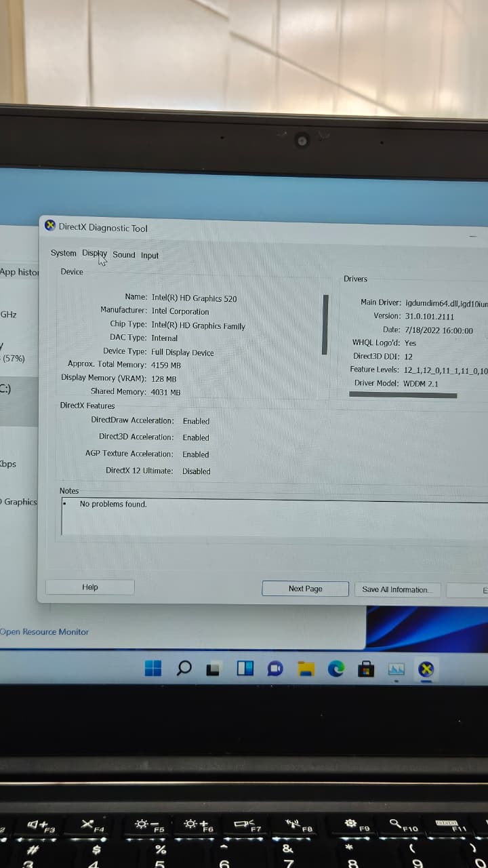Switch to the Sound tab
This screenshot has height=868, width=488.
click(124, 255)
